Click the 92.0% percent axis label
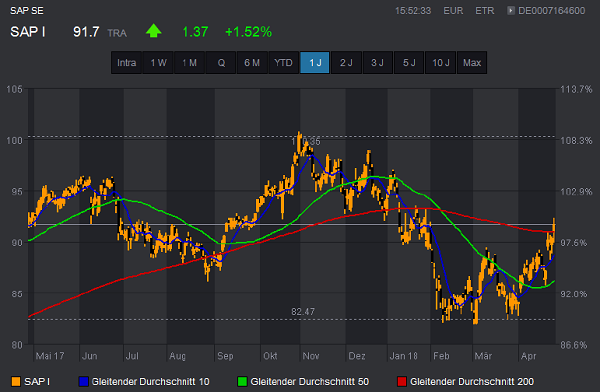600x392 pixels. pos(574,294)
